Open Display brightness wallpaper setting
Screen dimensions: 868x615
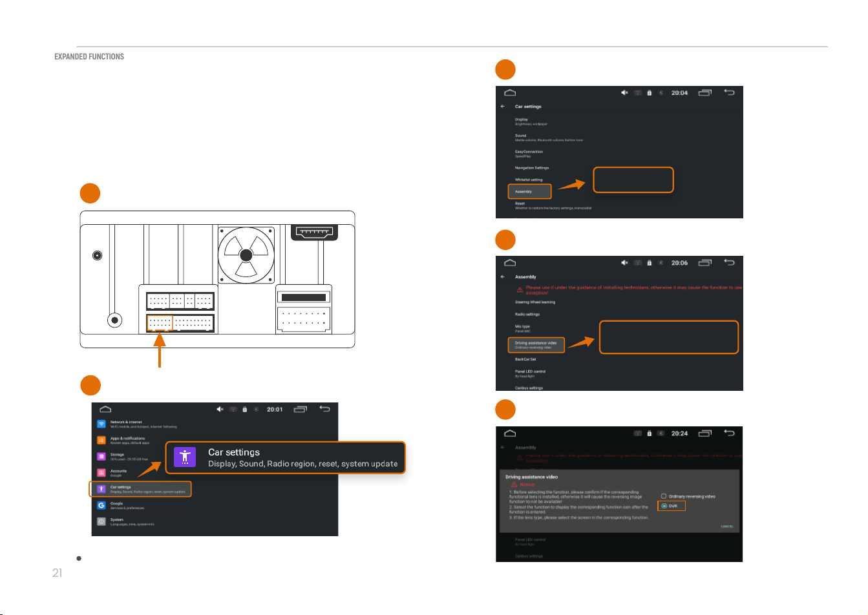[531, 121]
